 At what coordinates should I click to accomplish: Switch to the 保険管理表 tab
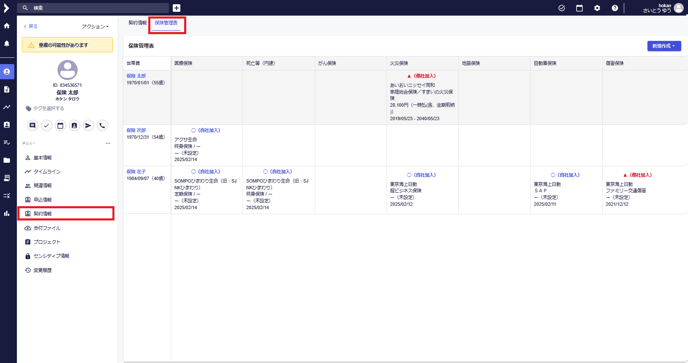point(166,23)
